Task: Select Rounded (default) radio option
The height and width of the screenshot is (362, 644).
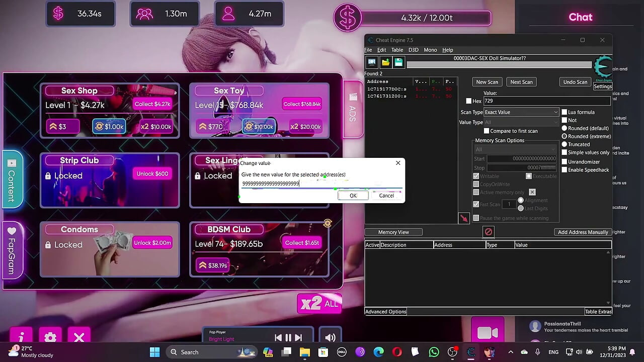Action: click(565, 128)
